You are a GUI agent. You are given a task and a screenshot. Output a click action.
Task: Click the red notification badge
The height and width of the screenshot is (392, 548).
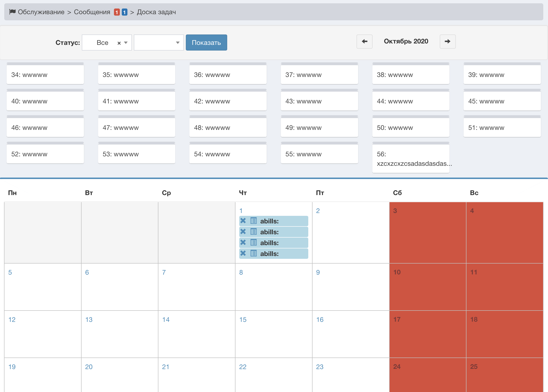117,12
